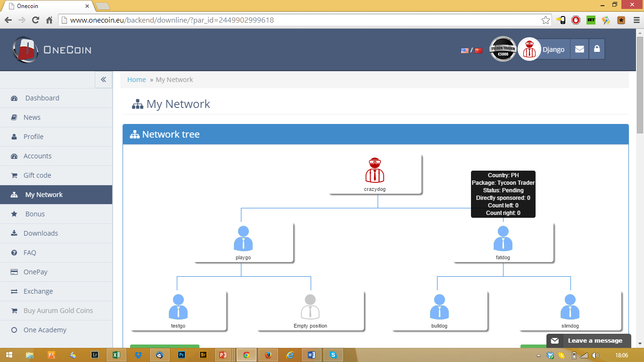Click the slimdog username label

click(x=570, y=326)
